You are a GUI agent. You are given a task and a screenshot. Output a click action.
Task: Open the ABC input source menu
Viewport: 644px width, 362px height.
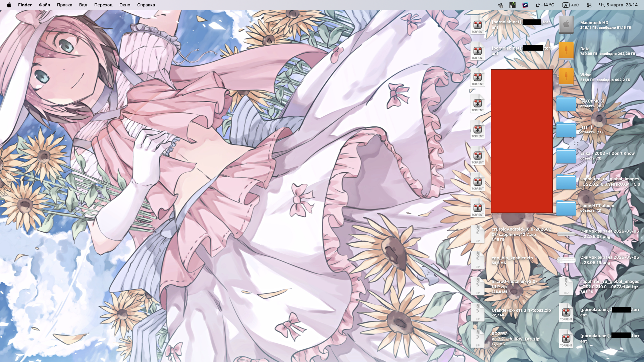coord(571,5)
